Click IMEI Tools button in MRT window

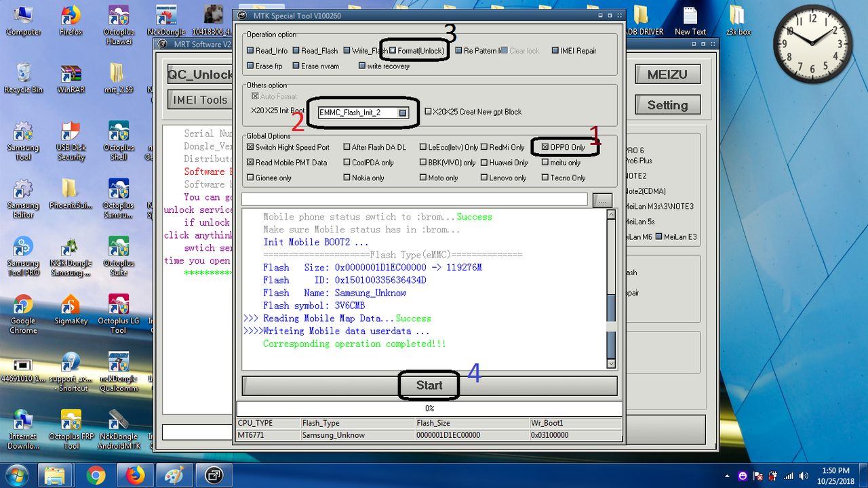(199, 100)
